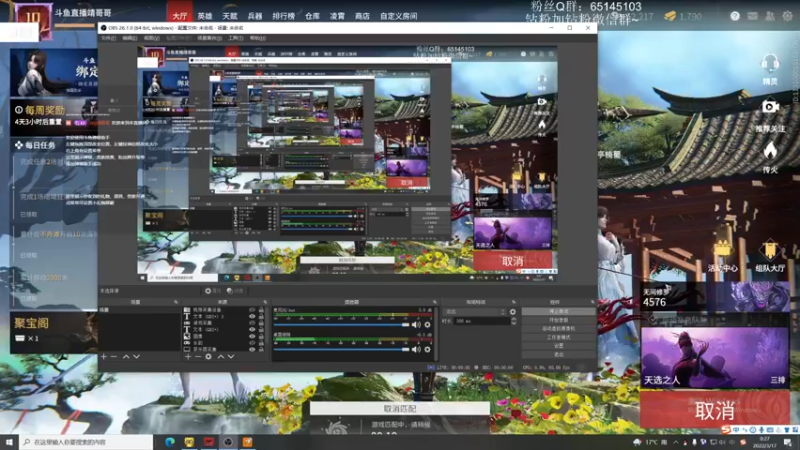
Task: Undock the audio mixer panel header icon
Action: click(x=435, y=302)
